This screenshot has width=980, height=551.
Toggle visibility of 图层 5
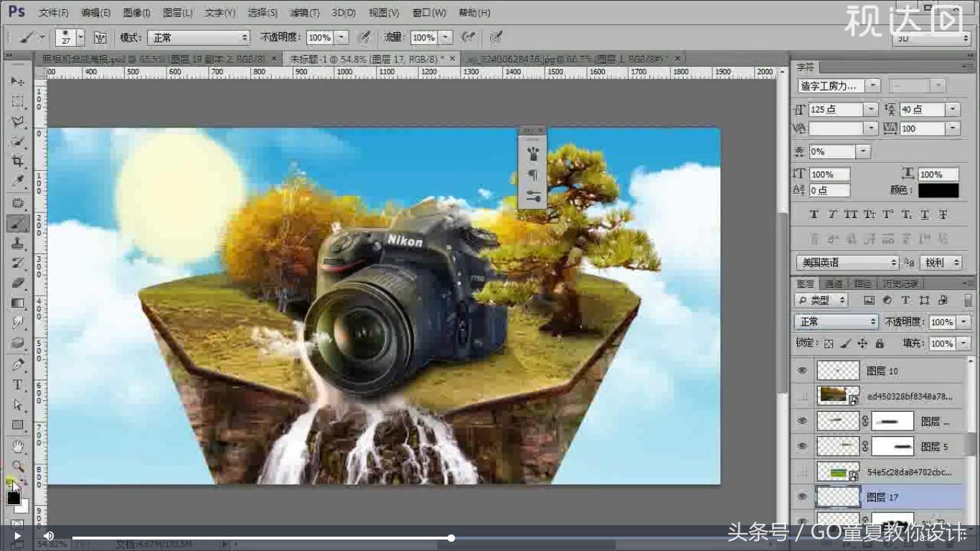(801, 446)
